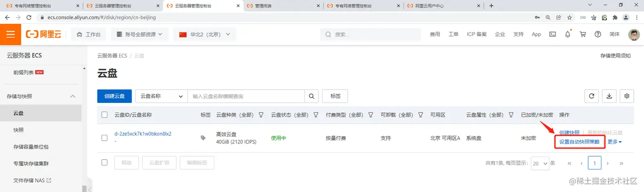Open the 费用 menu

click(x=435, y=35)
